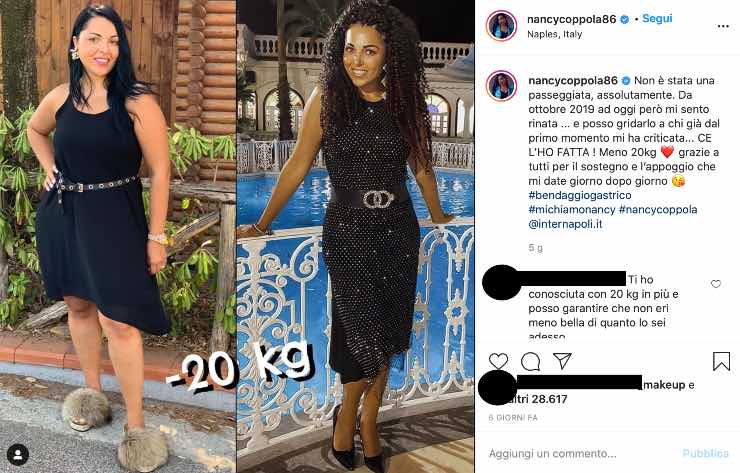Save the post with the bookmark icon
740x473 pixels.
pos(721,362)
